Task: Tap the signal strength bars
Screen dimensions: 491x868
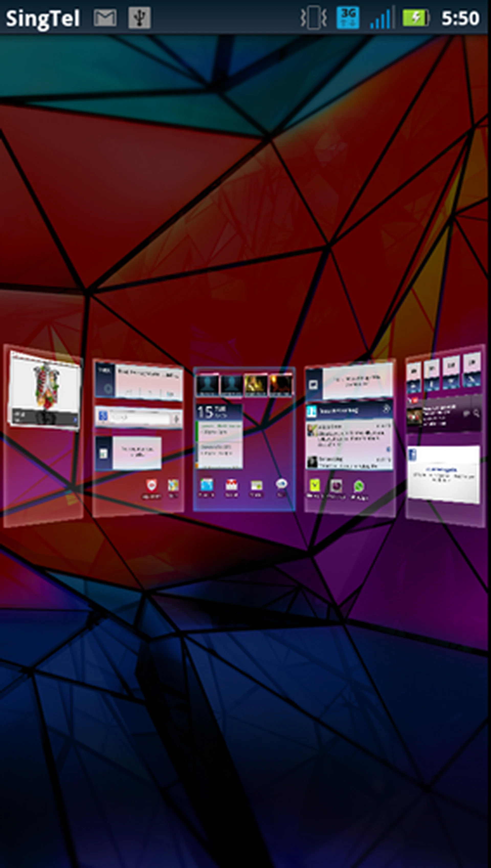Action: click(x=381, y=18)
